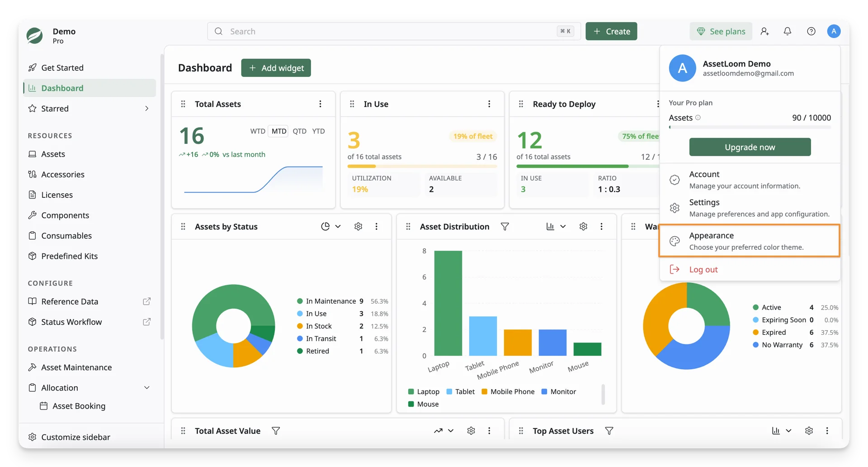Open Total Assets widget three-dot menu
This screenshot has height=467, width=868.
click(320, 104)
